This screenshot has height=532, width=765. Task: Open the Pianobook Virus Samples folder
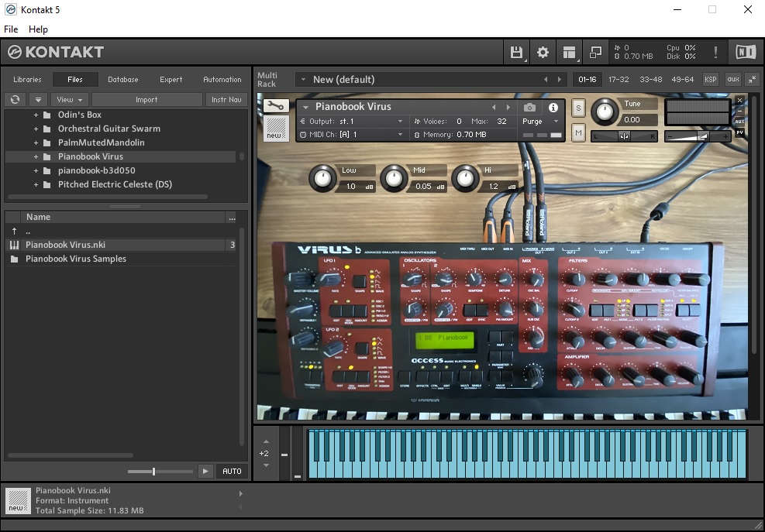click(x=76, y=259)
